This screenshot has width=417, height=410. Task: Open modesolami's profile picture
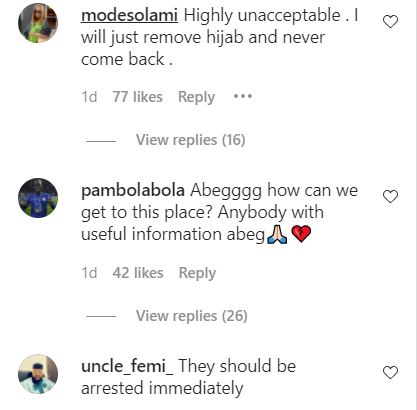click(x=38, y=23)
